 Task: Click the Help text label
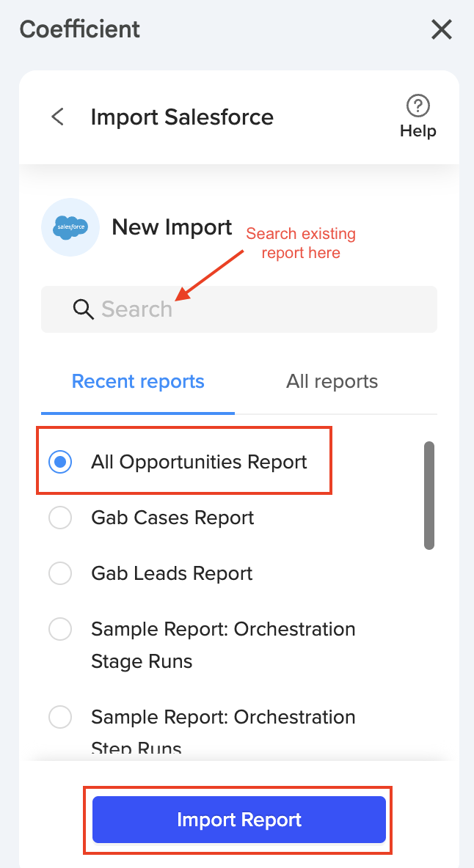tap(418, 131)
